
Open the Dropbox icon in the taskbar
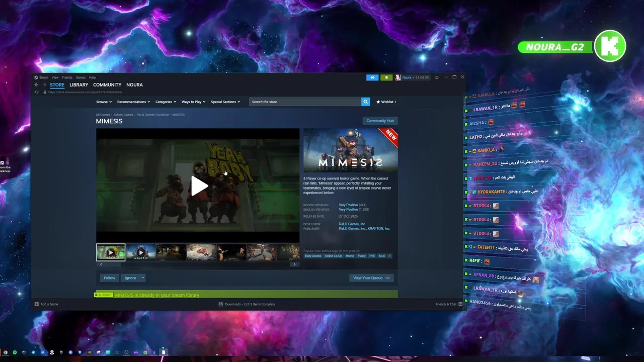(x=42, y=352)
